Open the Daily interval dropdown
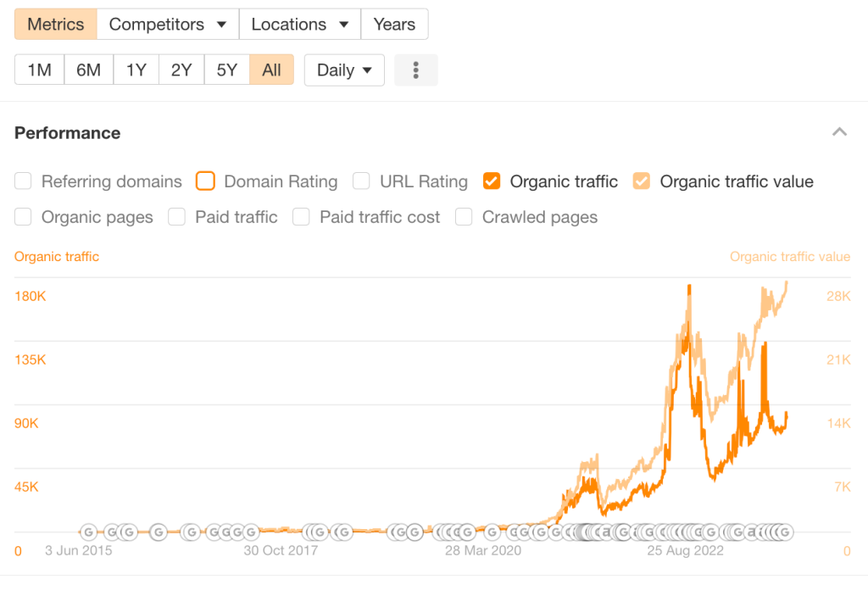The image size is (868, 596). (344, 70)
